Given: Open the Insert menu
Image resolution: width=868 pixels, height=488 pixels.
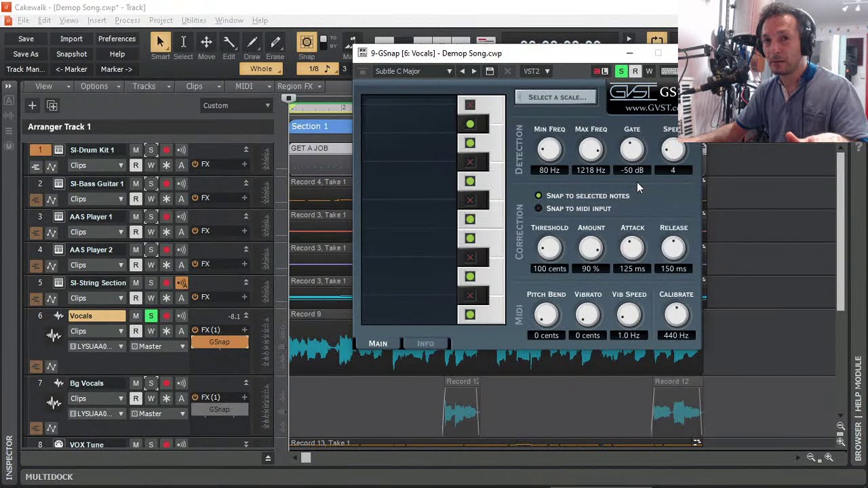Looking at the screenshot, I should pyautogui.click(x=96, y=20).
